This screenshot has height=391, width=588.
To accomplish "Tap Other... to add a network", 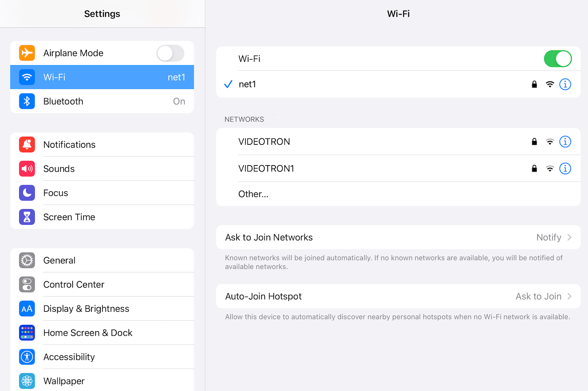I will coord(254,194).
